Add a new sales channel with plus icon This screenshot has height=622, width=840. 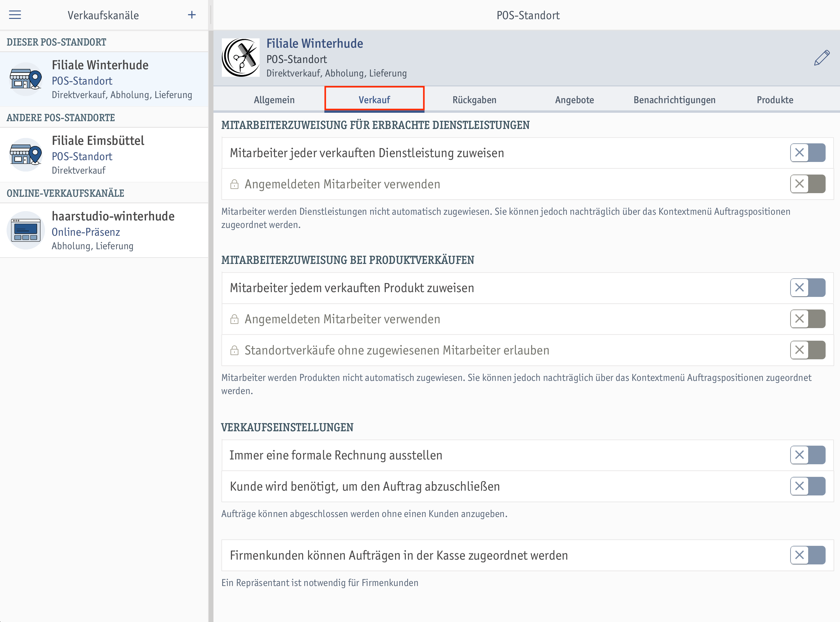tap(192, 15)
